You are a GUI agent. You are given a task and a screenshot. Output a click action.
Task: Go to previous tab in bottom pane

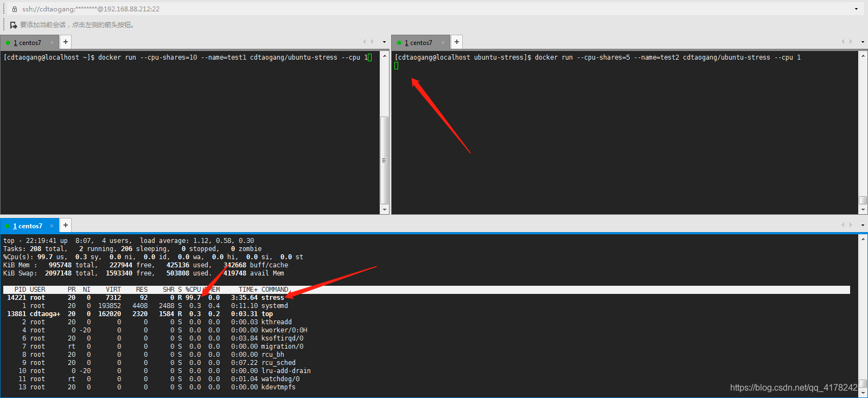click(843, 225)
